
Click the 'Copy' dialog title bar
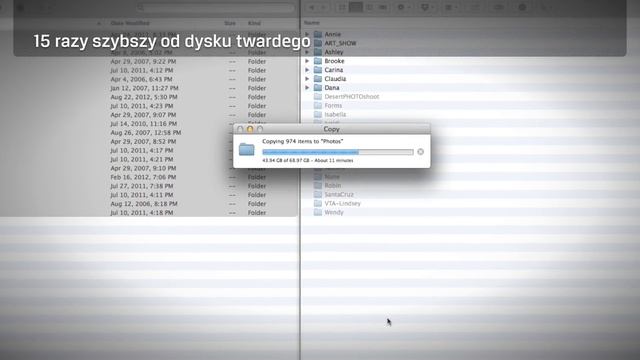[331, 129]
